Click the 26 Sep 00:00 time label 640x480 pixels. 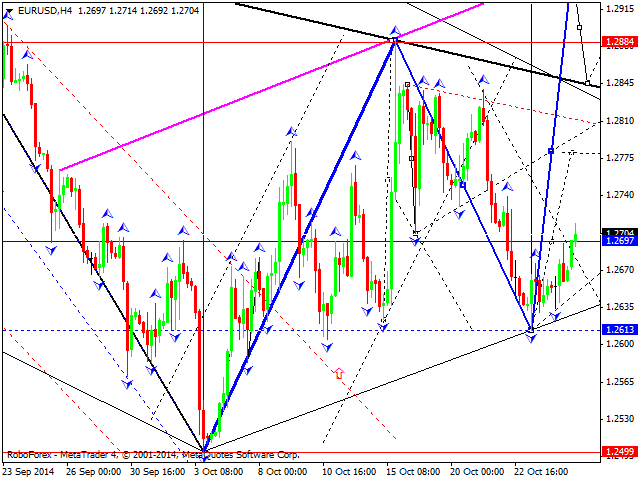[x=93, y=472]
